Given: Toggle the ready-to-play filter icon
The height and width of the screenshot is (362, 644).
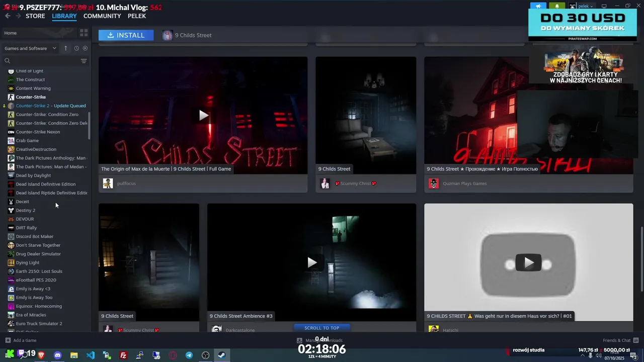Looking at the screenshot, I should 85,48.
